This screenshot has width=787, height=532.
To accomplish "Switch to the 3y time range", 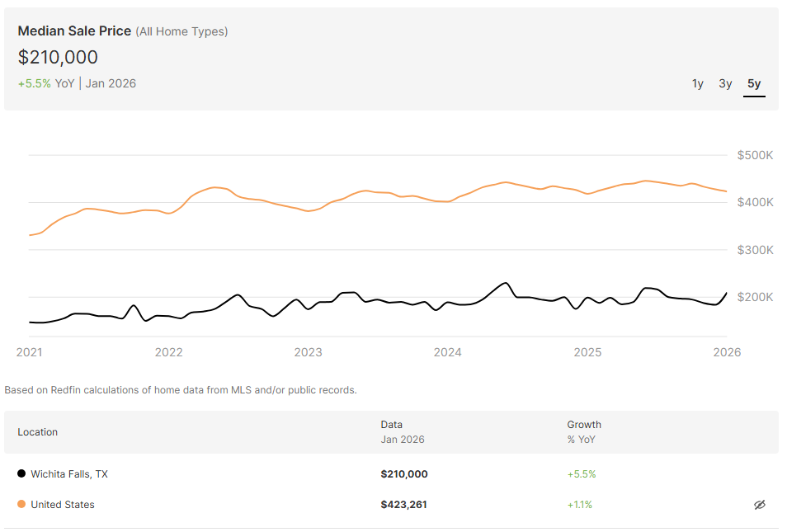I will [x=725, y=83].
